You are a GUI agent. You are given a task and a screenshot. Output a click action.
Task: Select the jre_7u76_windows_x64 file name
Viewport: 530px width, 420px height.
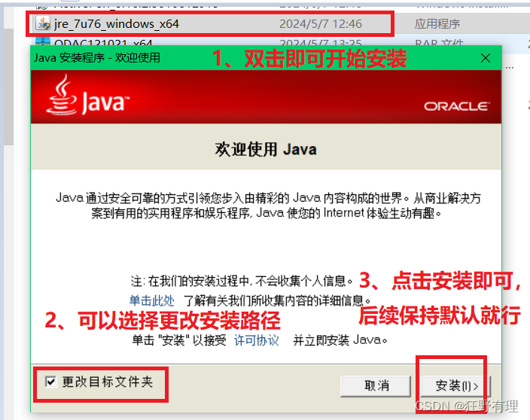click(x=117, y=24)
